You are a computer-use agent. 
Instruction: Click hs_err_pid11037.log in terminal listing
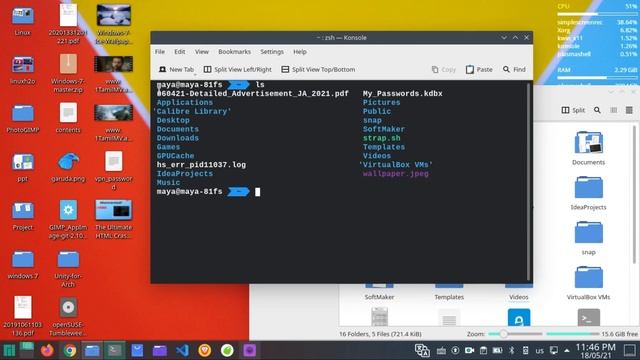coord(201,165)
